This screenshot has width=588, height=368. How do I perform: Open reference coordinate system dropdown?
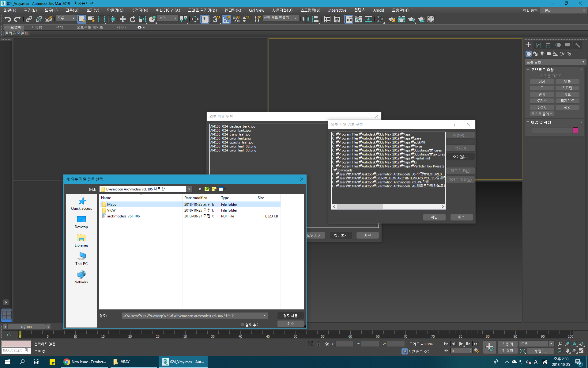pos(168,18)
